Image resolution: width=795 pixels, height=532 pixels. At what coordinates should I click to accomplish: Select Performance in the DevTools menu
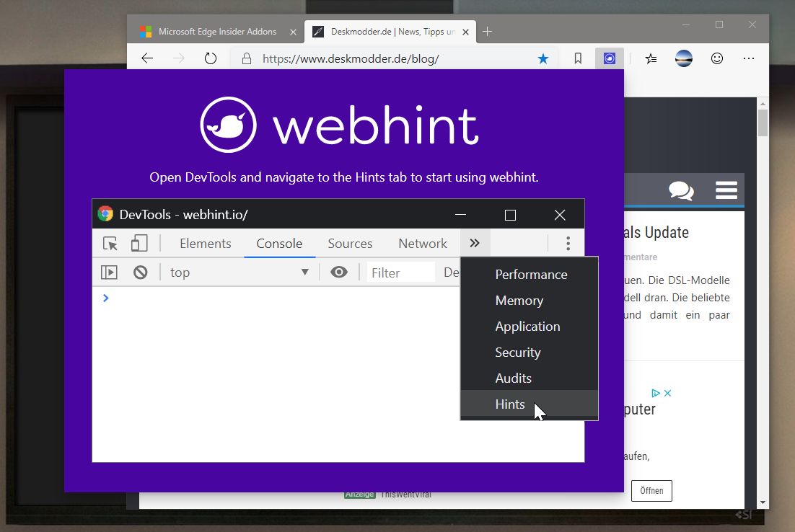[531, 275]
